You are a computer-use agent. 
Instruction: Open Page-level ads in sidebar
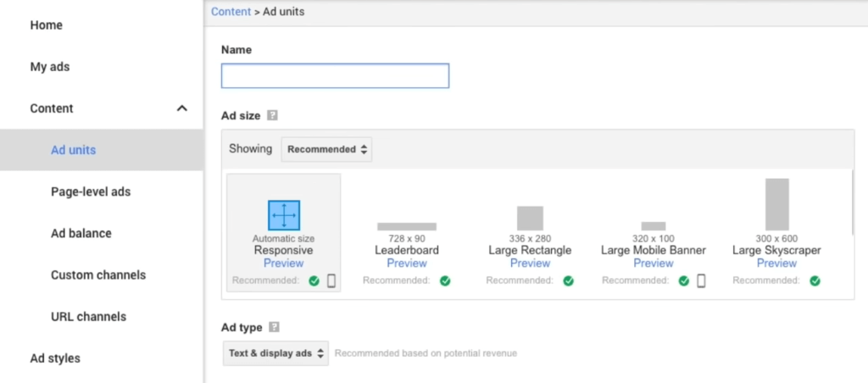coord(91,191)
